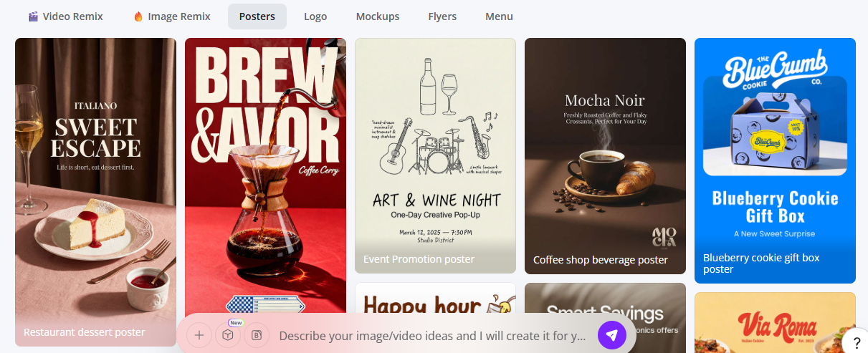Open the Art & Wine Night event poster
The height and width of the screenshot is (353, 868).
tap(435, 155)
